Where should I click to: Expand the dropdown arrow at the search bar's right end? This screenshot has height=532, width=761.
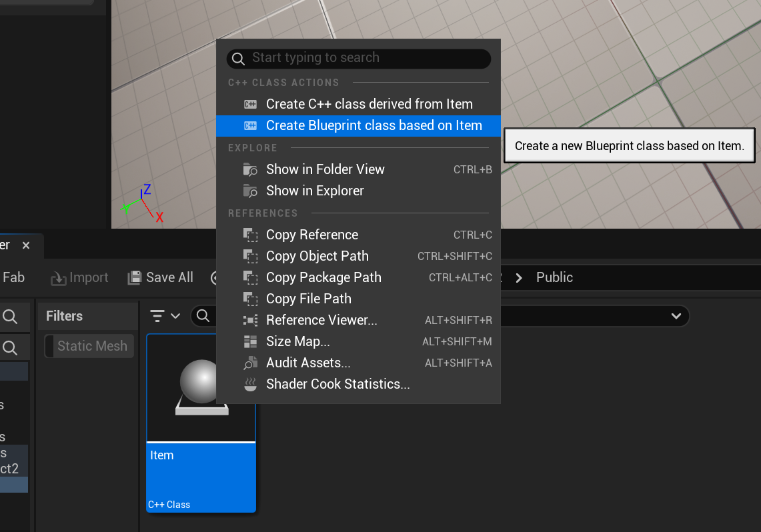(676, 316)
